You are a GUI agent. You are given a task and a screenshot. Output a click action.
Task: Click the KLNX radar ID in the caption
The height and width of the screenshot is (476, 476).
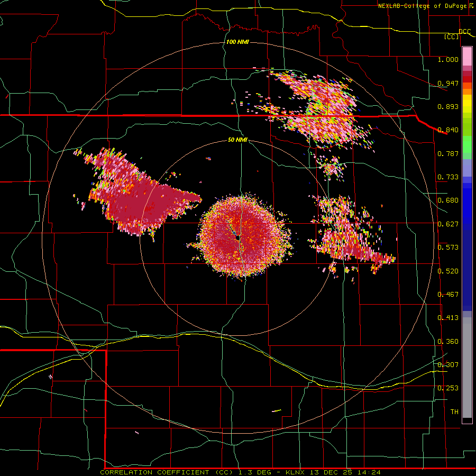(x=296, y=472)
